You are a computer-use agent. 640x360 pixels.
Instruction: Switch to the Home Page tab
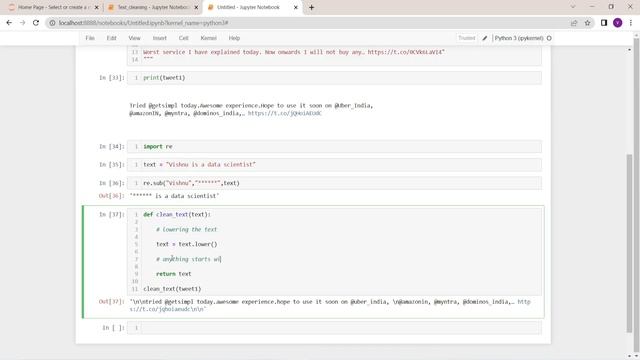pyautogui.click(x=54, y=7)
